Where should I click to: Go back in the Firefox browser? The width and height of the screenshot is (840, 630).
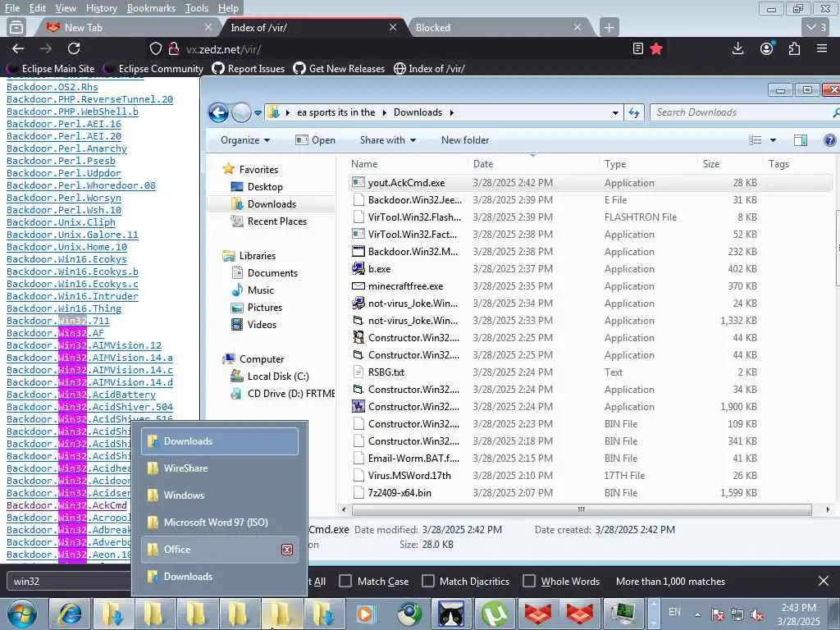click(18, 48)
